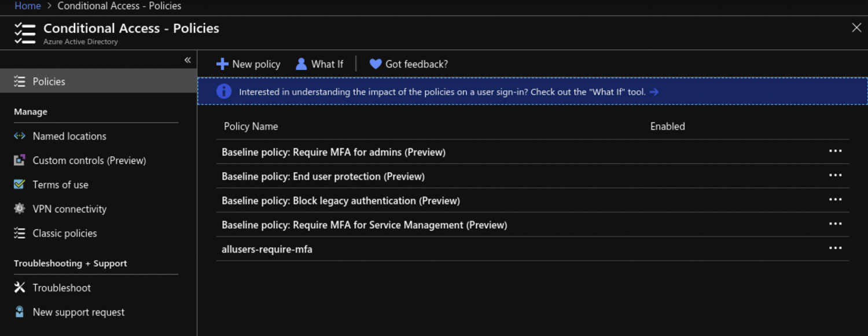Open Baseline policy: Block legacy authentication
Screen dimensions: 868x336
341,201
